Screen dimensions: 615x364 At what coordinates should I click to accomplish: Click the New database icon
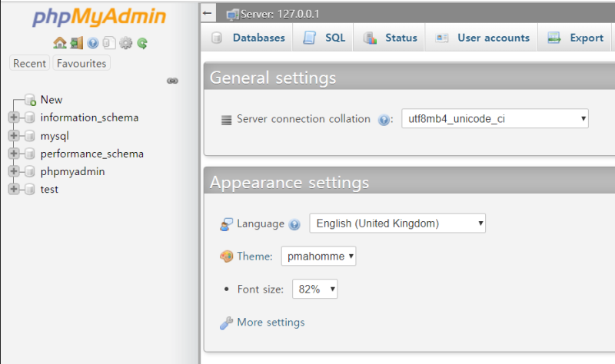click(30, 100)
